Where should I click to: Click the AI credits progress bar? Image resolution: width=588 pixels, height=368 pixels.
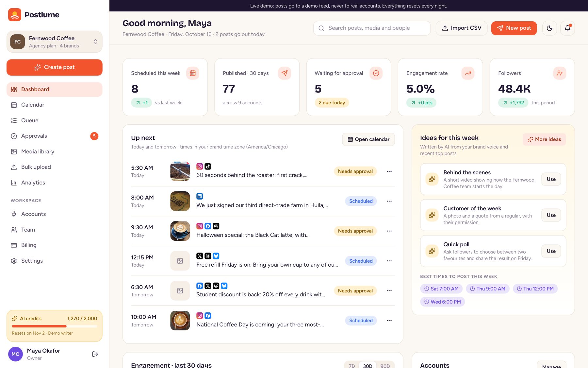pyautogui.click(x=55, y=326)
